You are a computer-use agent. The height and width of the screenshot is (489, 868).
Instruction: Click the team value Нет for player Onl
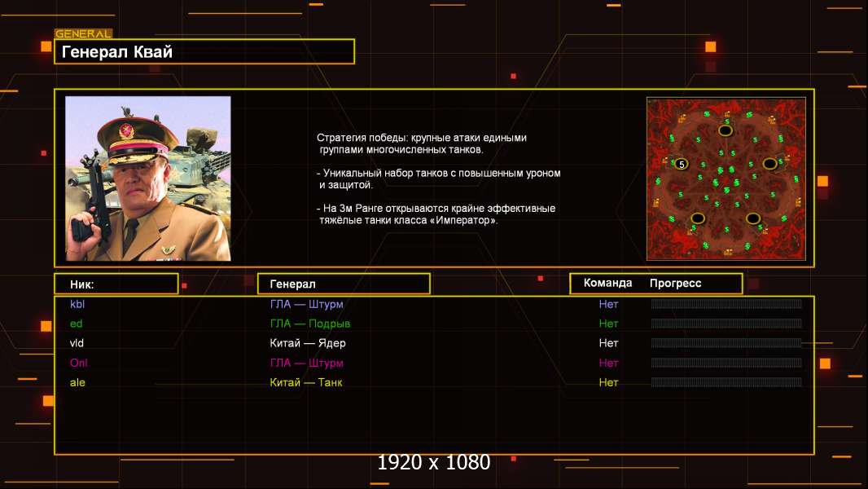(608, 363)
